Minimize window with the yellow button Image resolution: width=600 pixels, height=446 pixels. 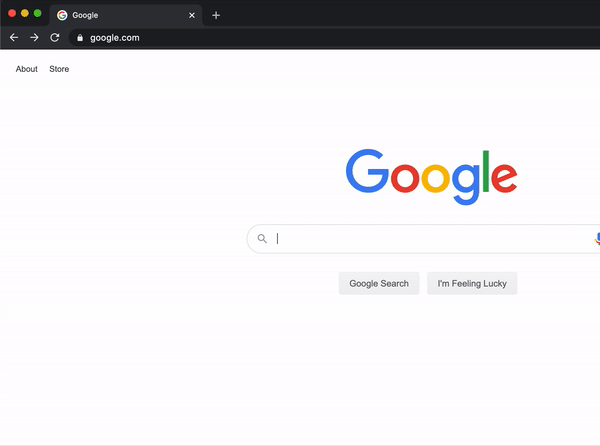click(25, 13)
